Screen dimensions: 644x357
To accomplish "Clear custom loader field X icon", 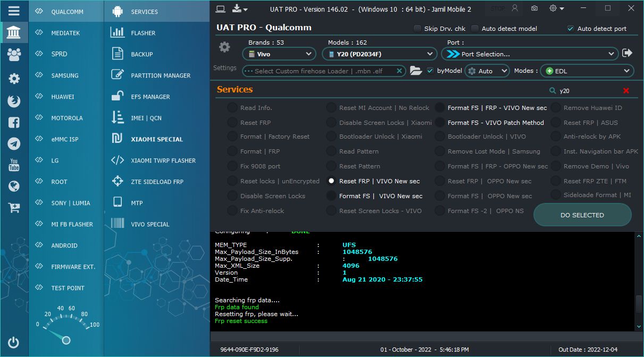I will pyautogui.click(x=399, y=71).
